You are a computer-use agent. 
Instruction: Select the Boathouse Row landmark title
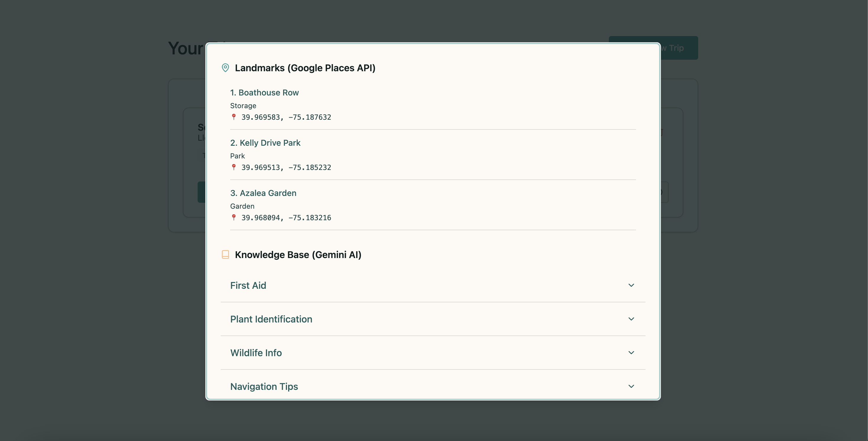(x=264, y=93)
